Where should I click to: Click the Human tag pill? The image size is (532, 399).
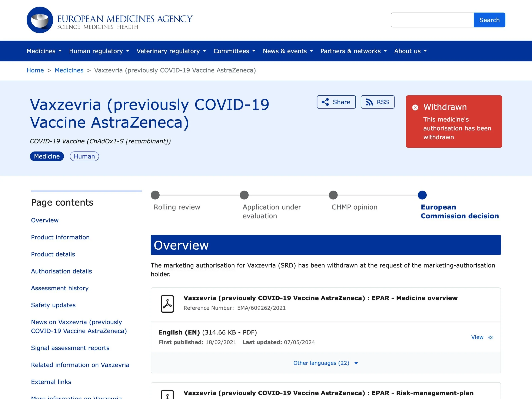tap(84, 156)
